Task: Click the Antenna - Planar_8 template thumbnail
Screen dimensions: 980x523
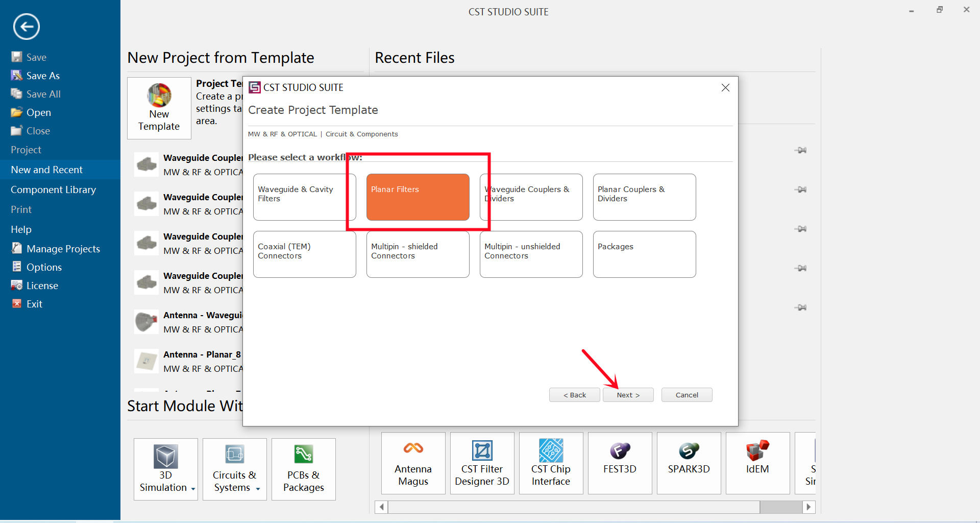Action: point(146,361)
